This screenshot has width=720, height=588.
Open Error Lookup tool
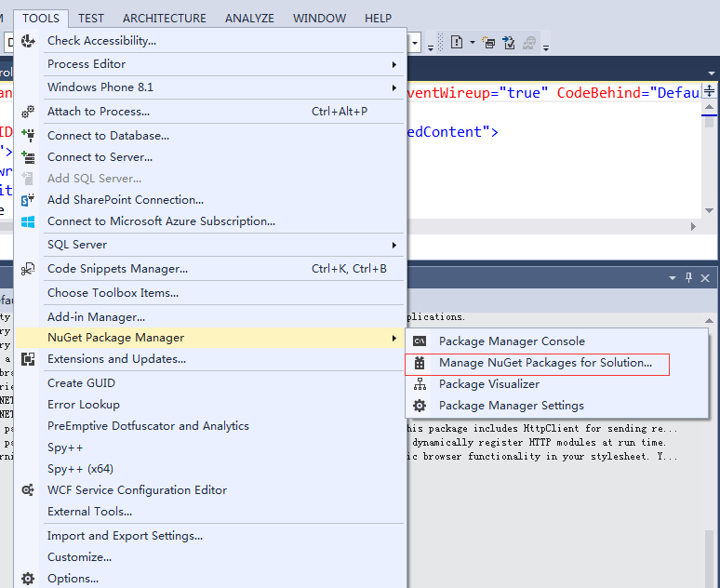click(84, 405)
